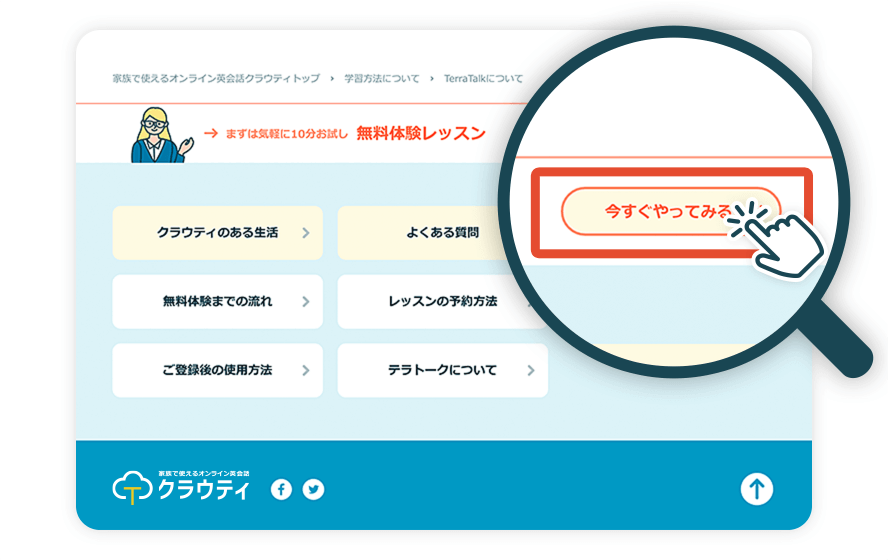Click the chevron on テラトークについて
This screenshot has height=560, width=888.
[531, 370]
